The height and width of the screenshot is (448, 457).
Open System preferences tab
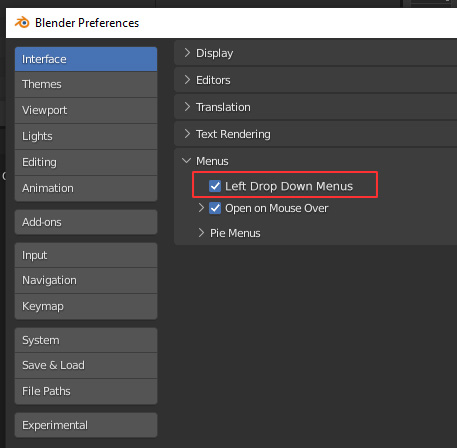[x=86, y=340]
